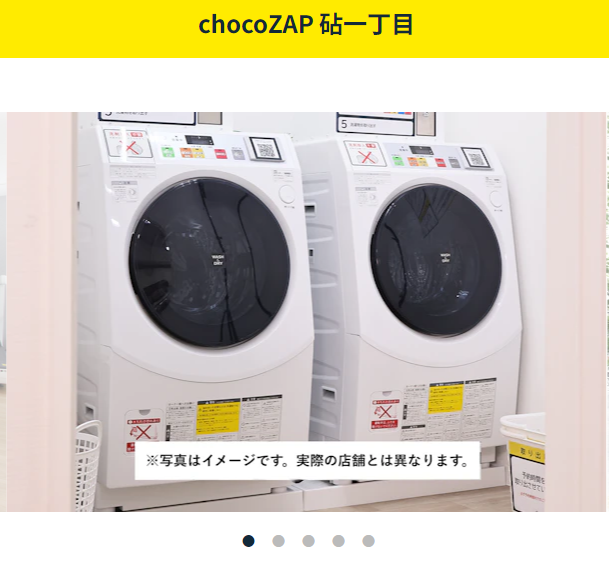Click the QR code on the left washer
Viewport: 609px width, 566px height.
pos(266,149)
